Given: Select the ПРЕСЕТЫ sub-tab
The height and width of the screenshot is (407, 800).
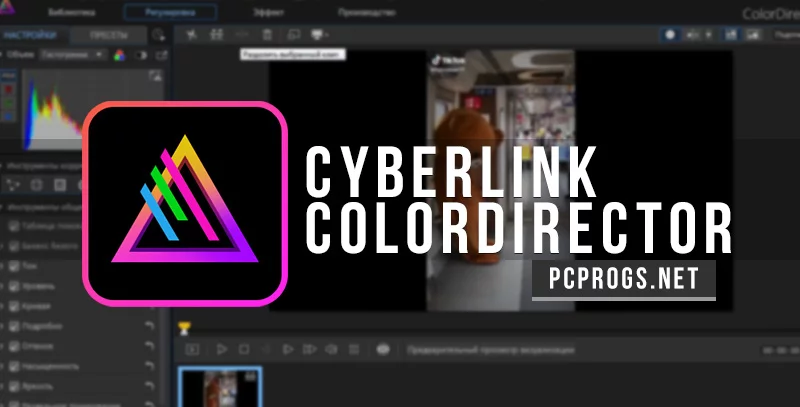Looking at the screenshot, I should (x=108, y=35).
